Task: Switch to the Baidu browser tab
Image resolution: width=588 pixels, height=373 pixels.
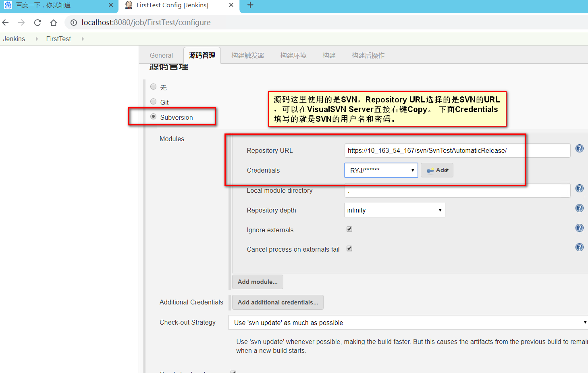Action: point(59,6)
